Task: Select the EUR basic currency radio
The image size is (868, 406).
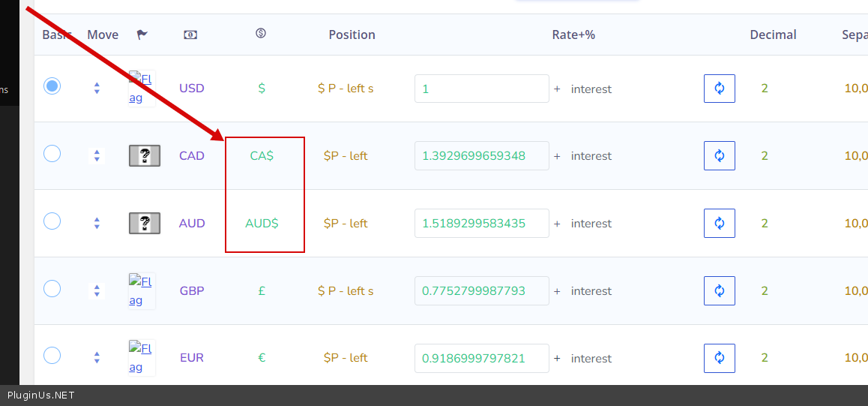Action: coord(52,355)
